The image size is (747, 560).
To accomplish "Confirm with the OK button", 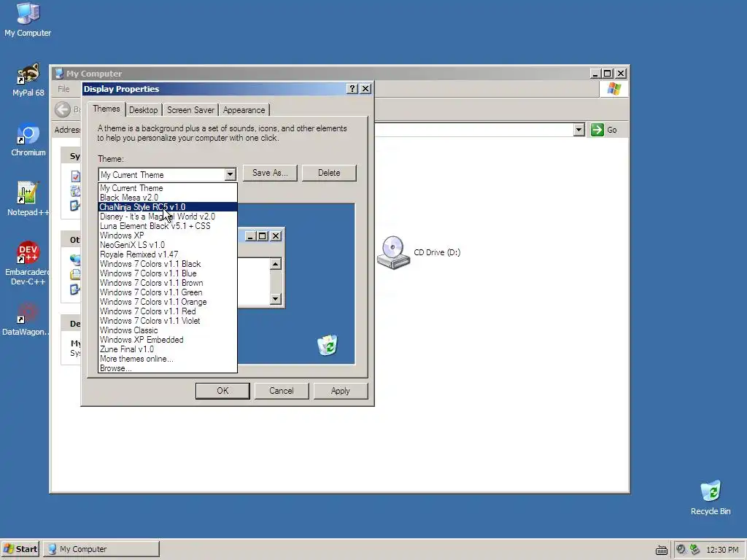I will point(222,391).
